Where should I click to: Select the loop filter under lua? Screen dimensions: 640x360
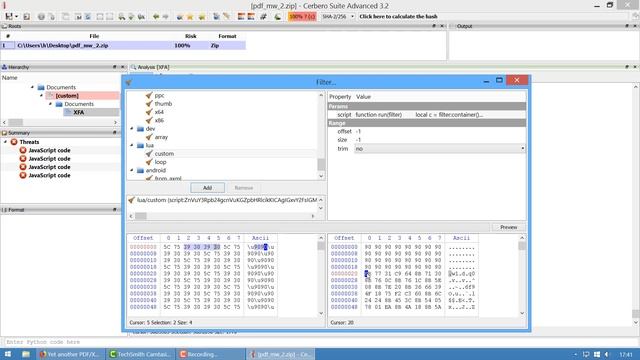pos(160,162)
